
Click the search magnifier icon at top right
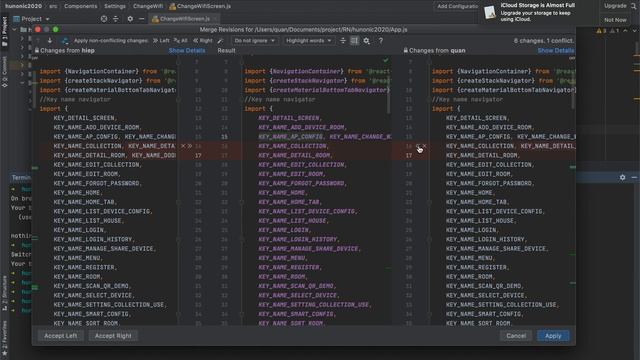click(x=634, y=6)
